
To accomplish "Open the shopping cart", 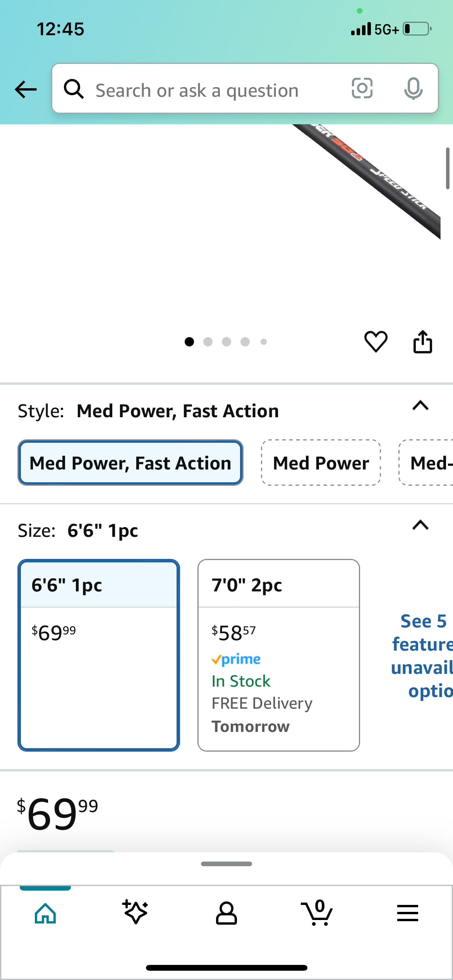I will tap(317, 913).
